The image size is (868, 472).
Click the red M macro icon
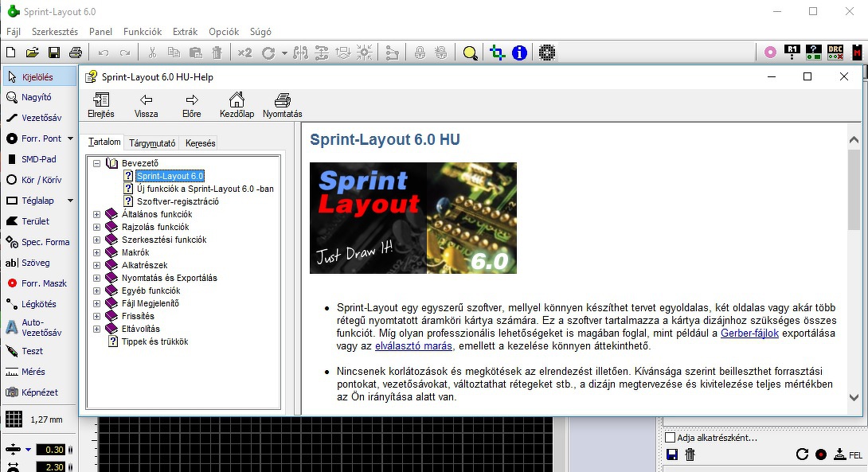857,53
